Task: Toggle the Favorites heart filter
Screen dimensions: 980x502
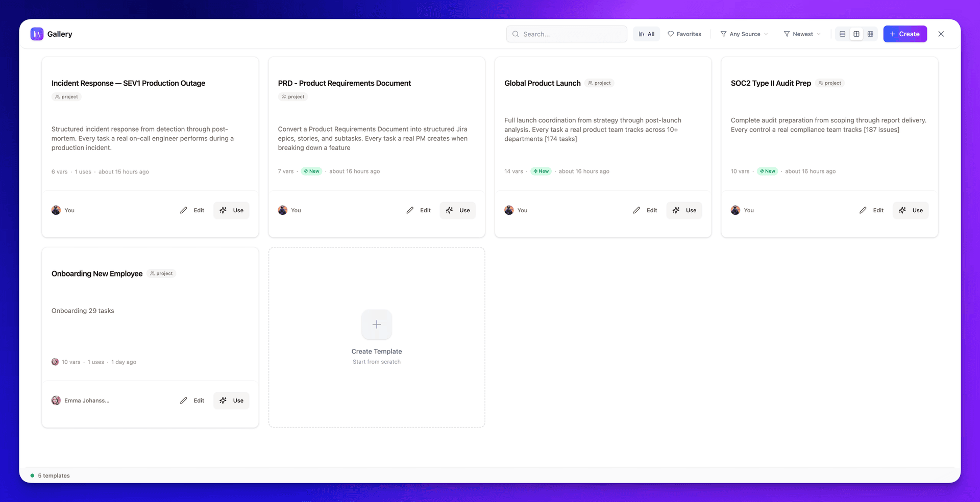Action: pos(684,34)
